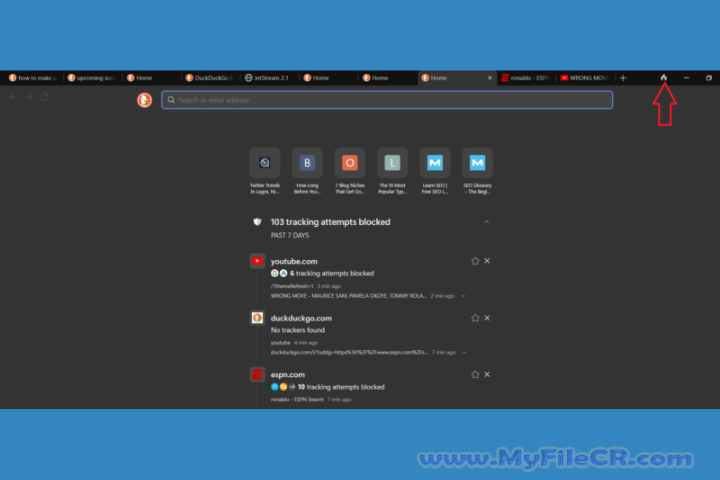Switch to the DuckDuckGo tab
Image resolution: width=720 pixels, height=480 pixels.
(x=210, y=78)
